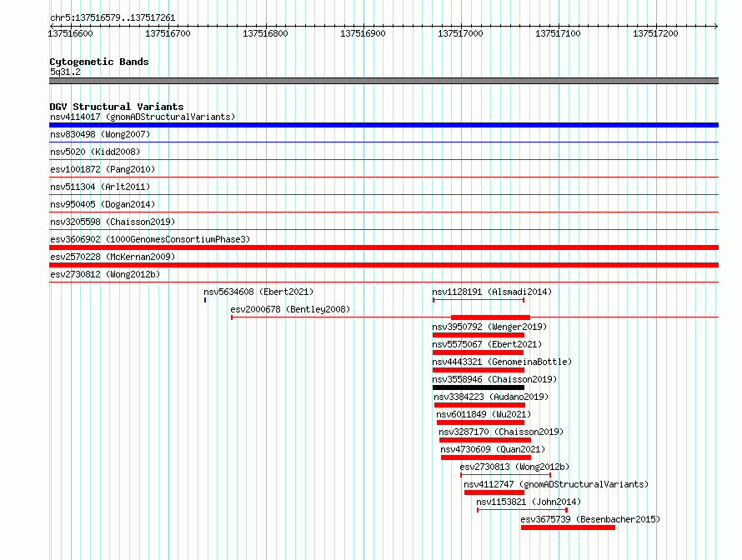The height and width of the screenshot is (560, 742).
Task: Click esv3675739 (Besenbacher2015) label
Action: [590, 519]
